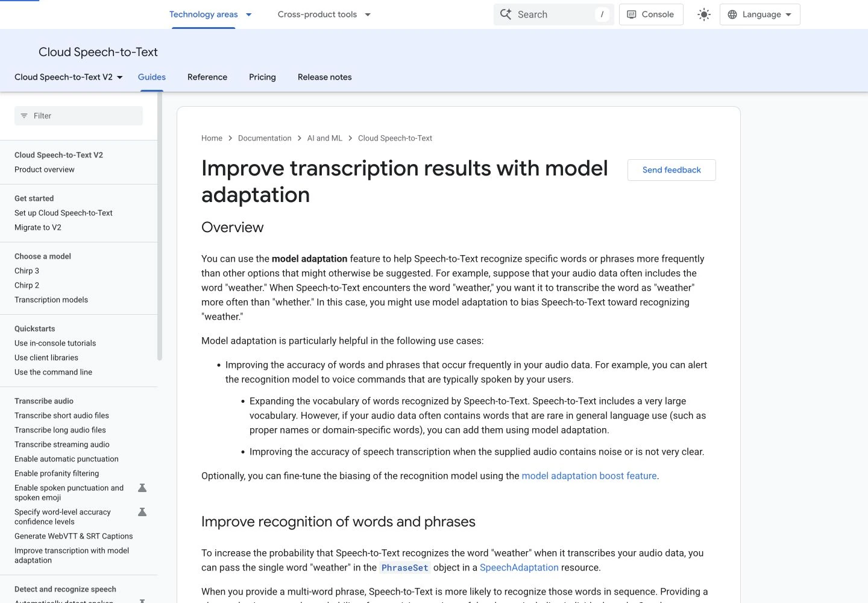The width and height of the screenshot is (868, 603).
Task: Click the Quickstarts section header
Action: tap(34, 329)
